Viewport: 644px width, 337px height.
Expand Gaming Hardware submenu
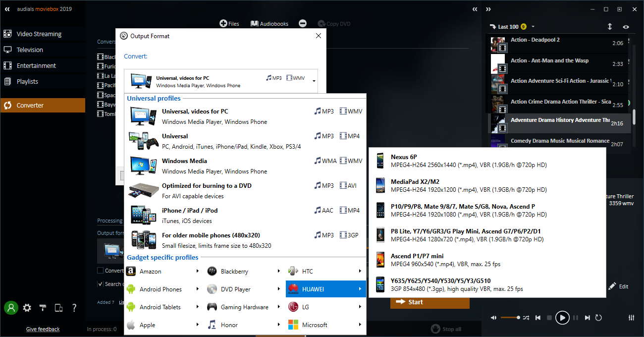point(245,307)
